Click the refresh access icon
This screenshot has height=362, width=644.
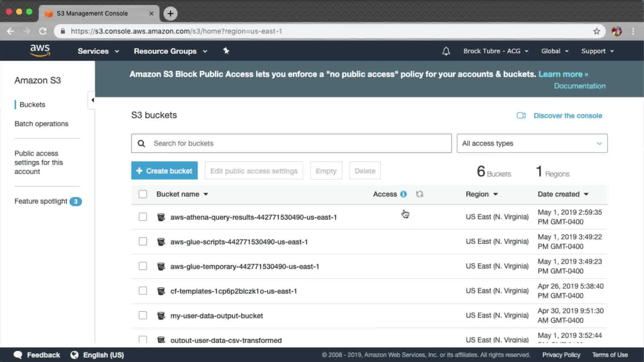coord(420,194)
